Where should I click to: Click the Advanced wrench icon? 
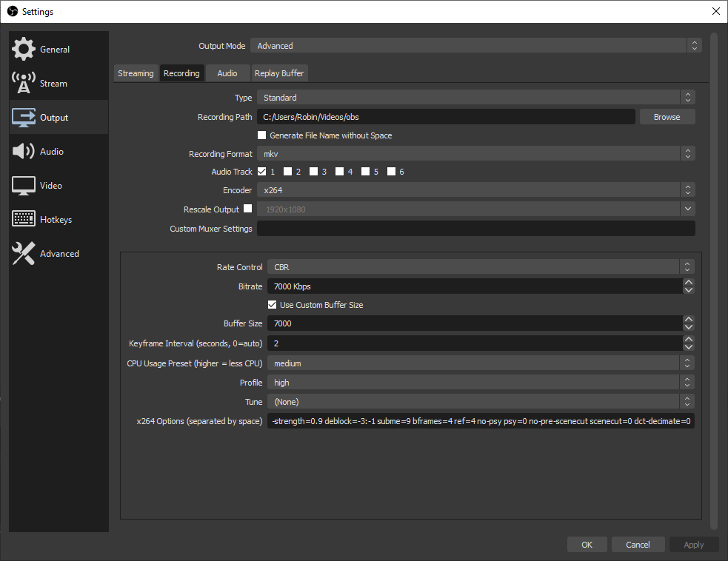pos(23,253)
